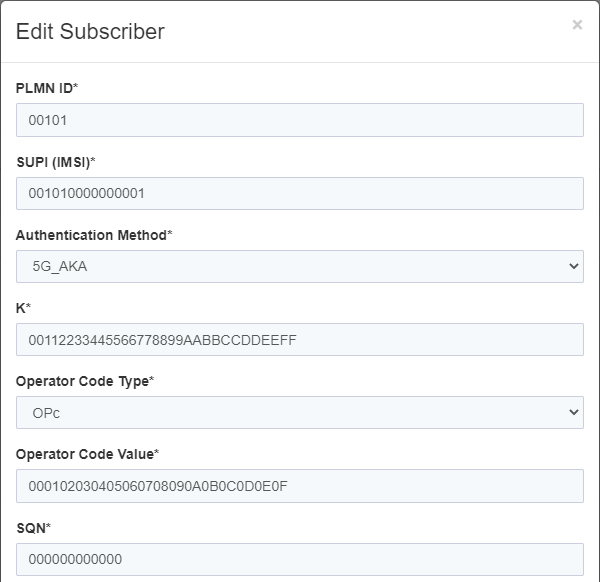Viewport: 600px width, 582px height.
Task: Click the SQN field label
Action: click(30, 527)
